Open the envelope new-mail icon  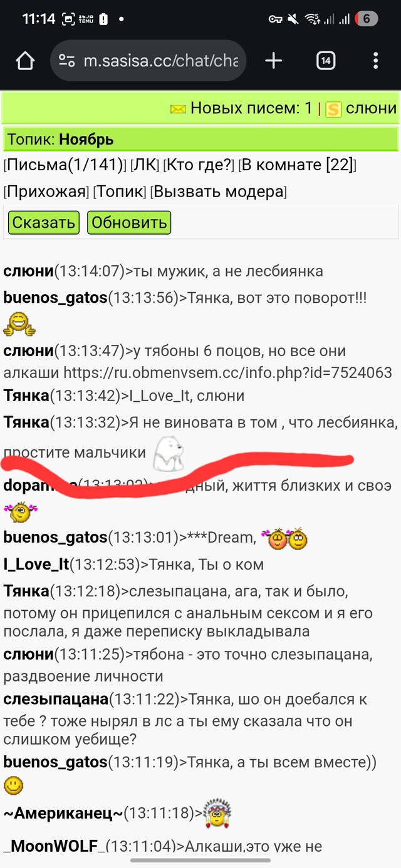tap(178, 110)
